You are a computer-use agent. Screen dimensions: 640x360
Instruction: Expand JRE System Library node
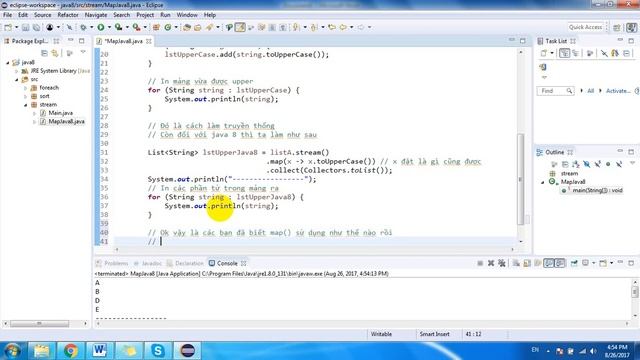(16, 71)
